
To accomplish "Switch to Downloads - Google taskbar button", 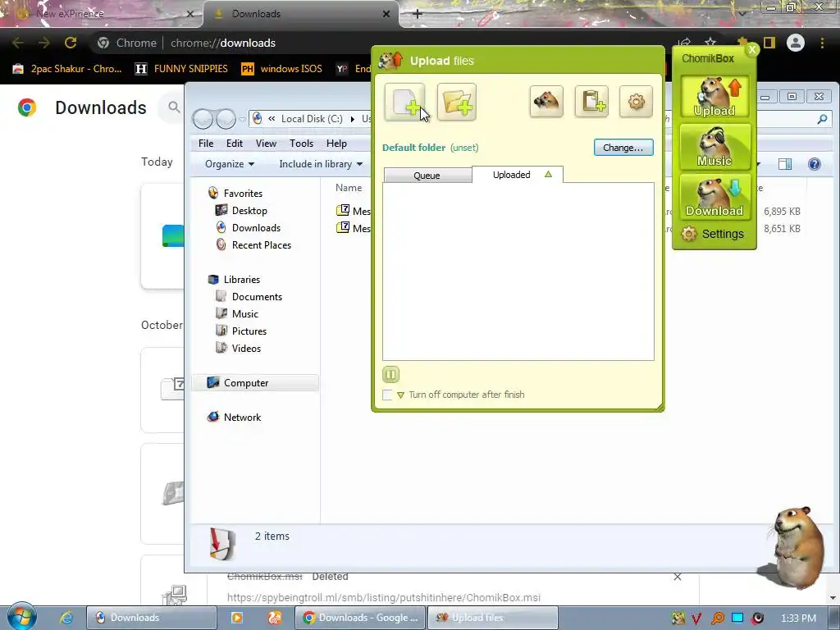I will point(361,618).
